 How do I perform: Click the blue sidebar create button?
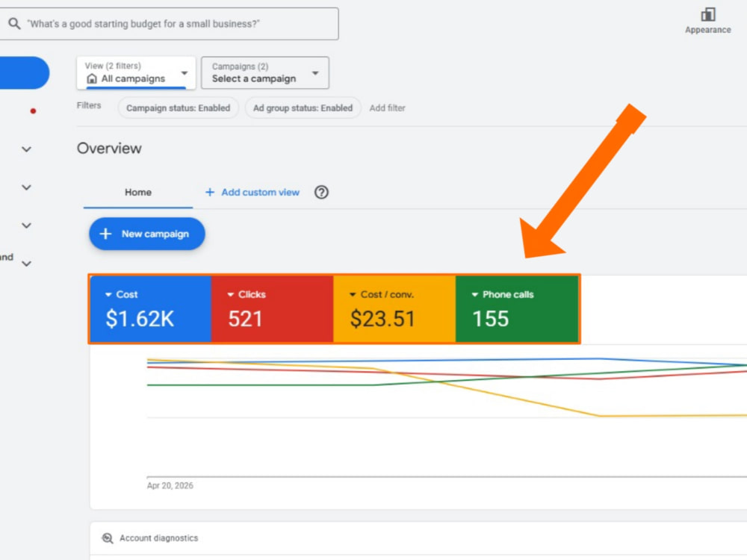coord(24,73)
